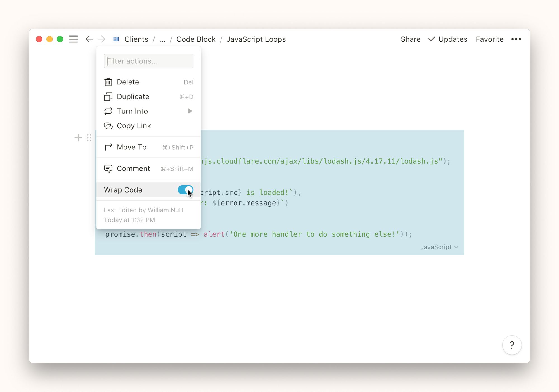Viewport: 559px width, 392px height.
Task: Click the Share button in toolbar
Action: pos(410,39)
